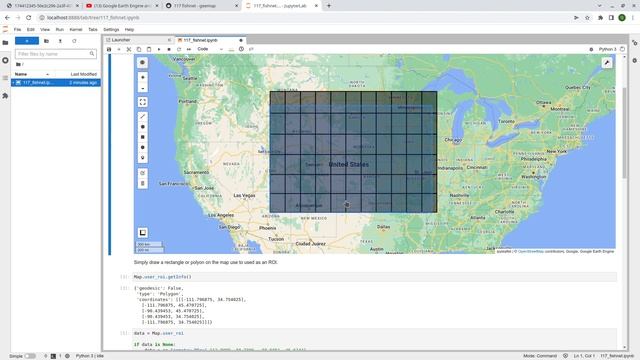640x360 pixels.
Task: Click the globe search control on map
Action: 142,62
